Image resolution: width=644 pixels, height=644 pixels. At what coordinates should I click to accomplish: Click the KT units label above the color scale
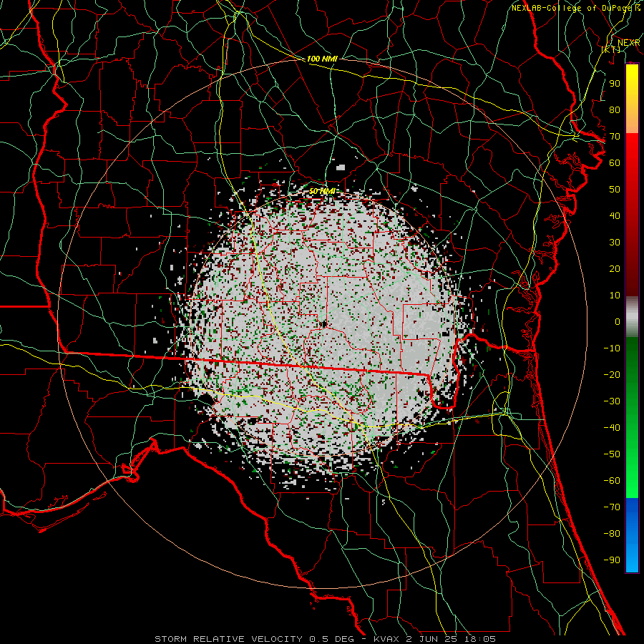pyautogui.click(x=611, y=49)
